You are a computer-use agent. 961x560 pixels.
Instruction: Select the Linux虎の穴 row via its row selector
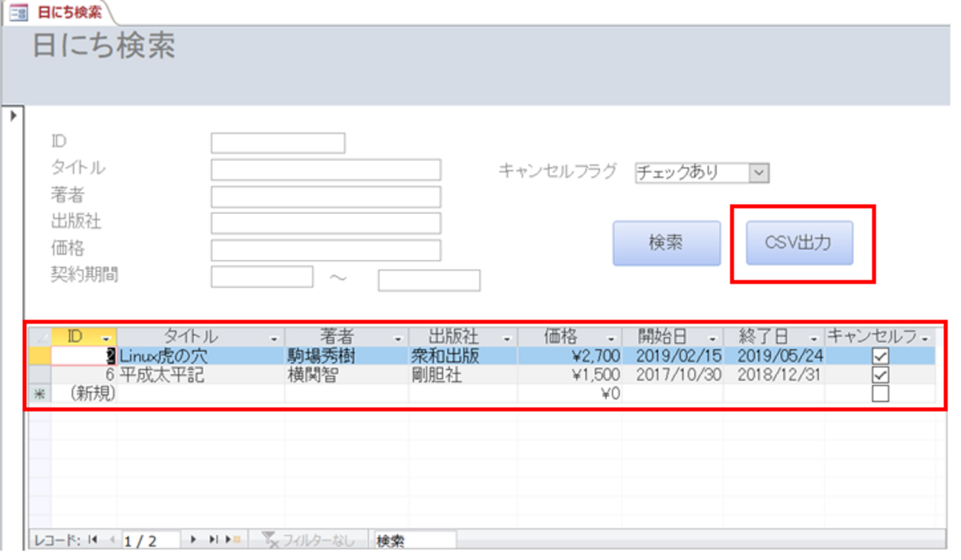point(39,356)
